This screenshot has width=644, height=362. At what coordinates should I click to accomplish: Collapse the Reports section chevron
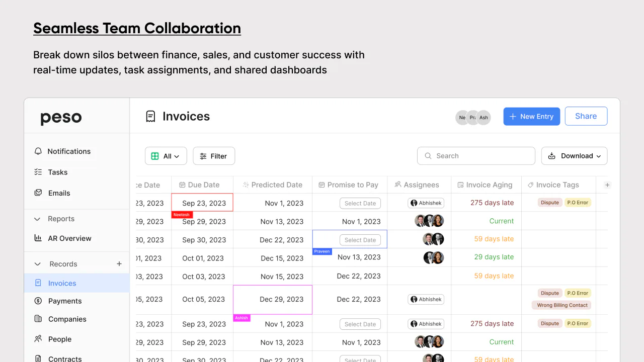click(x=37, y=219)
